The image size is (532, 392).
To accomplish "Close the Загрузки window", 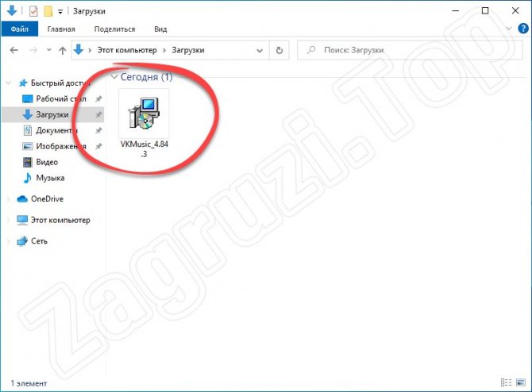I will (x=515, y=11).
